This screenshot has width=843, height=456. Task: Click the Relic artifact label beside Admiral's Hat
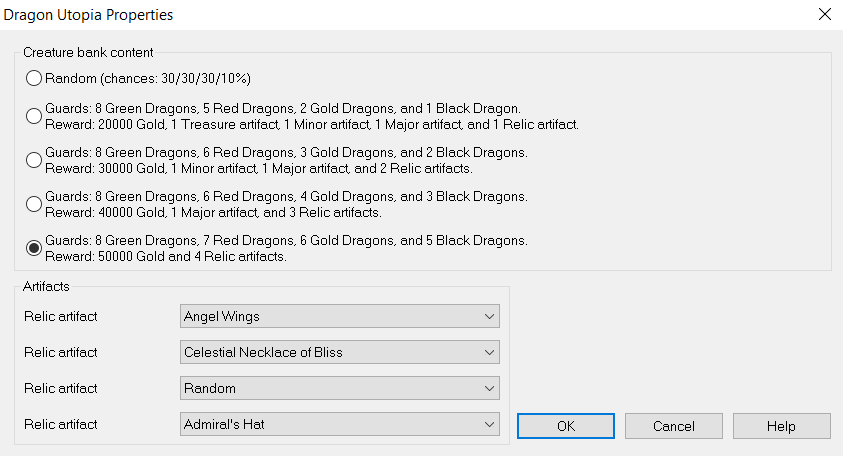(x=61, y=424)
